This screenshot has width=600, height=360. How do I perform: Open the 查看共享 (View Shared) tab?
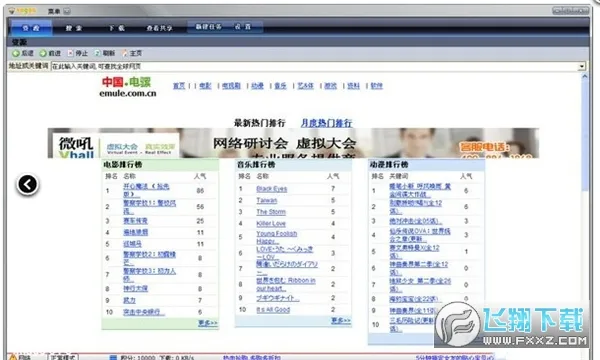[x=160, y=28]
